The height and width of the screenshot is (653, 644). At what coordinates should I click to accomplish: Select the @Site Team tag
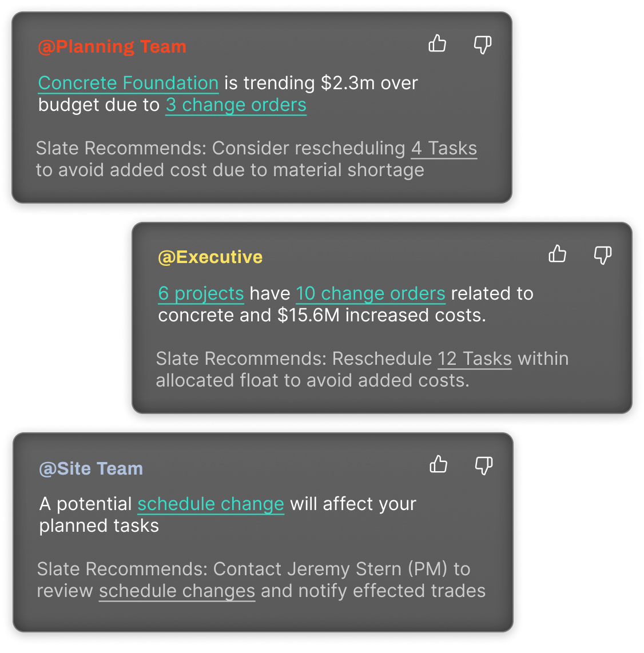[91, 468]
